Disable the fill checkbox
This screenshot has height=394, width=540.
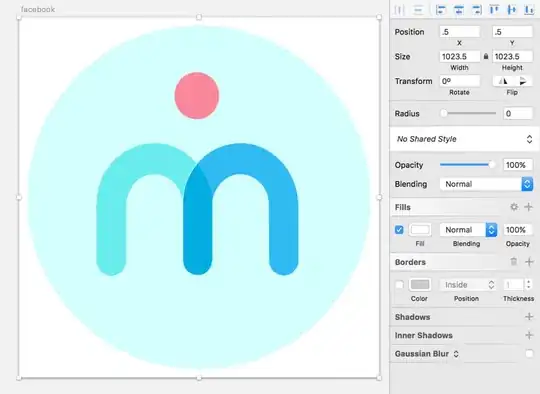pos(399,230)
